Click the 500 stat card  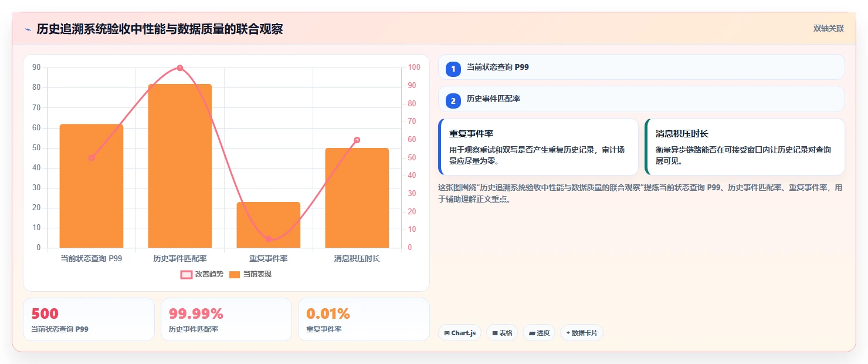[89, 319]
